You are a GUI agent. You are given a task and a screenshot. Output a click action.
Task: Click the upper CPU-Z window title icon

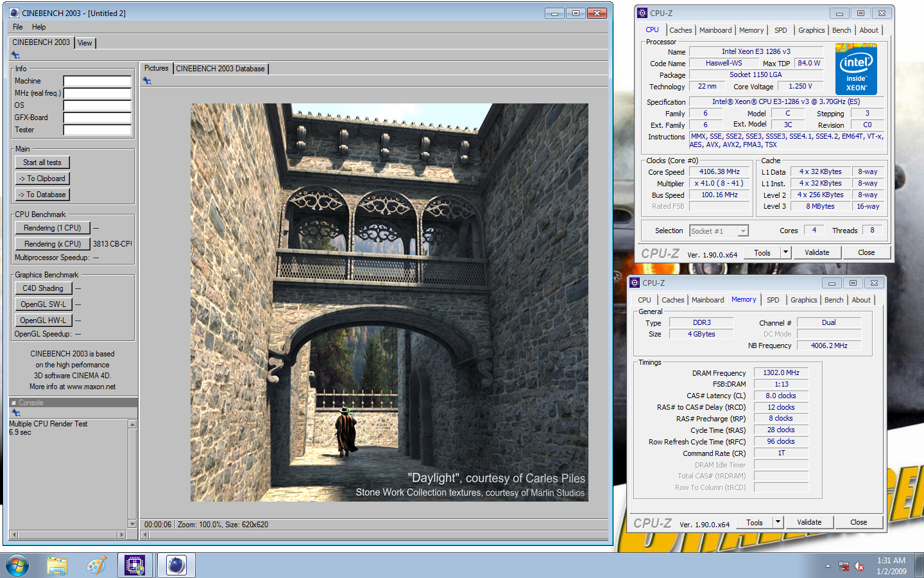point(643,13)
